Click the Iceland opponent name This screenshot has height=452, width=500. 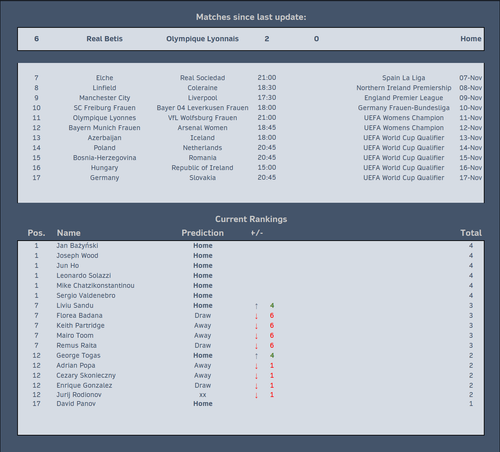(202, 138)
